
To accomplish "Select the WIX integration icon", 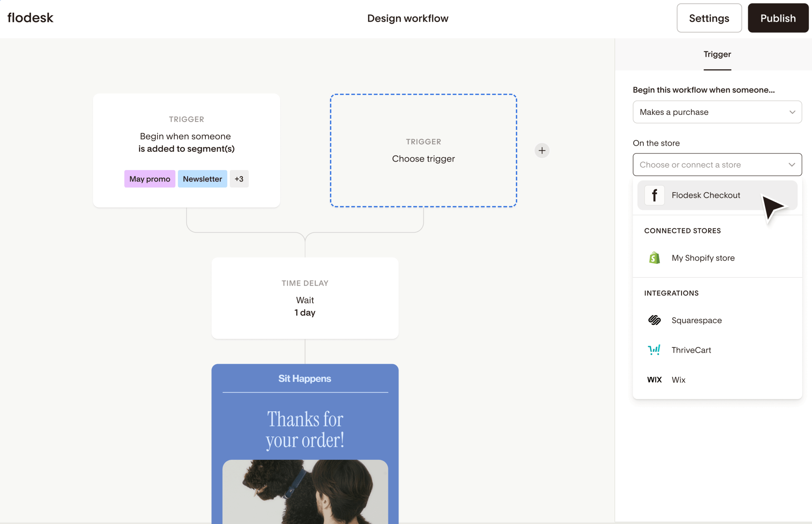I will [x=654, y=379].
